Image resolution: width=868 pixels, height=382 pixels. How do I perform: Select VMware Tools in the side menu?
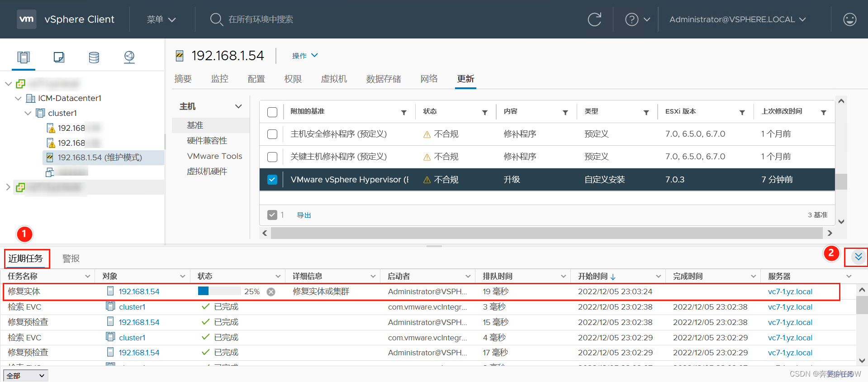(x=215, y=156)
